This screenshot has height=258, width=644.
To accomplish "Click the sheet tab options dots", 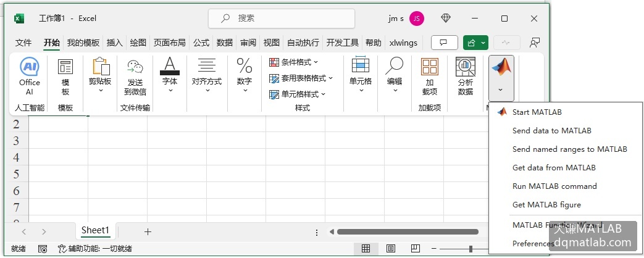I will tap(317, 233).
